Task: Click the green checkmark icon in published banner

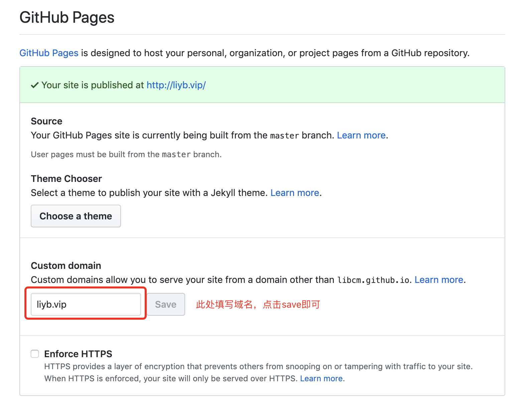Action: tap(35, 86)
